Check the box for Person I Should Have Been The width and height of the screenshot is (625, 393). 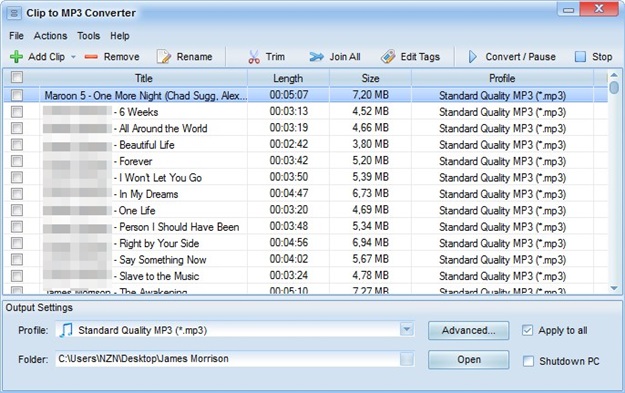pyautogui.click(x=17, y=227)
